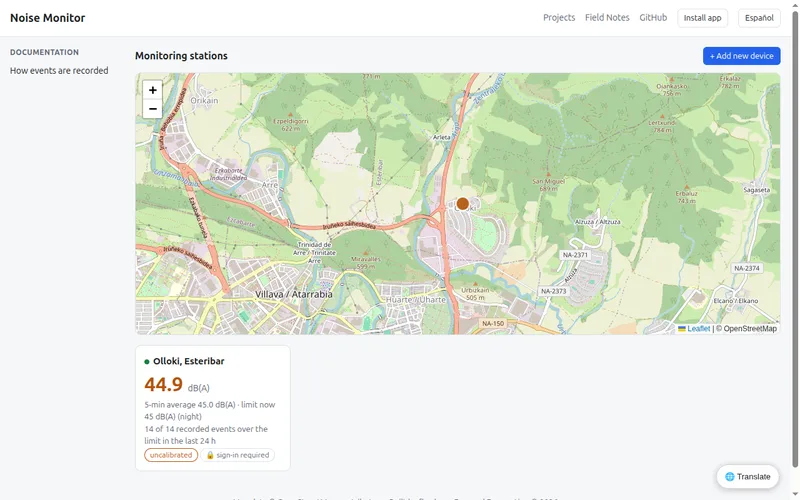
Task: Click the Villava / Atarrabia map label
Action: [x=293, y=294]
